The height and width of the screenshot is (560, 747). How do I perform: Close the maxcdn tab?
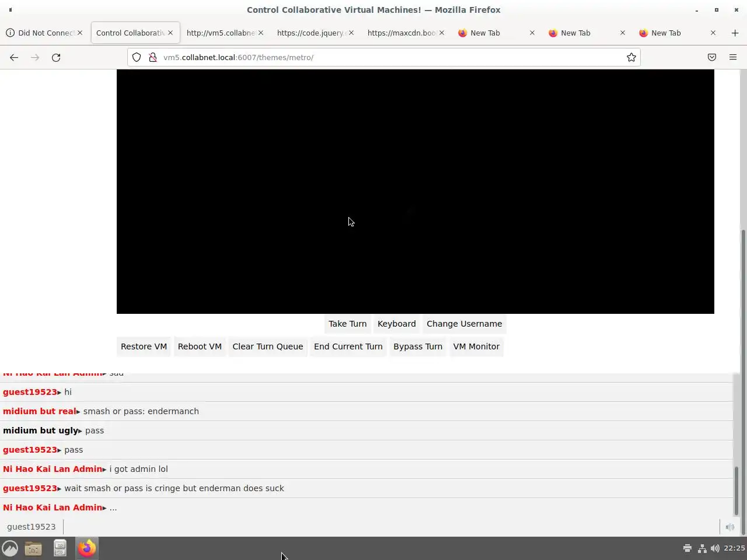coord(442,33)
